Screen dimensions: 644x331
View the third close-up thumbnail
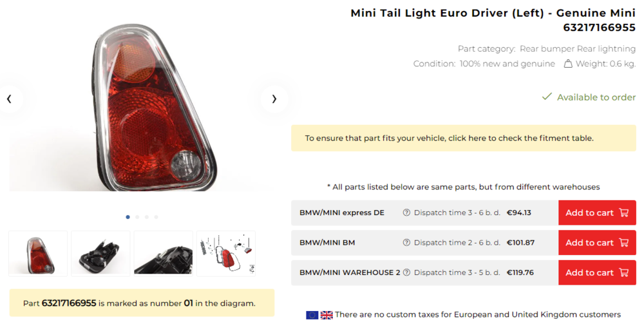[163, 254]
